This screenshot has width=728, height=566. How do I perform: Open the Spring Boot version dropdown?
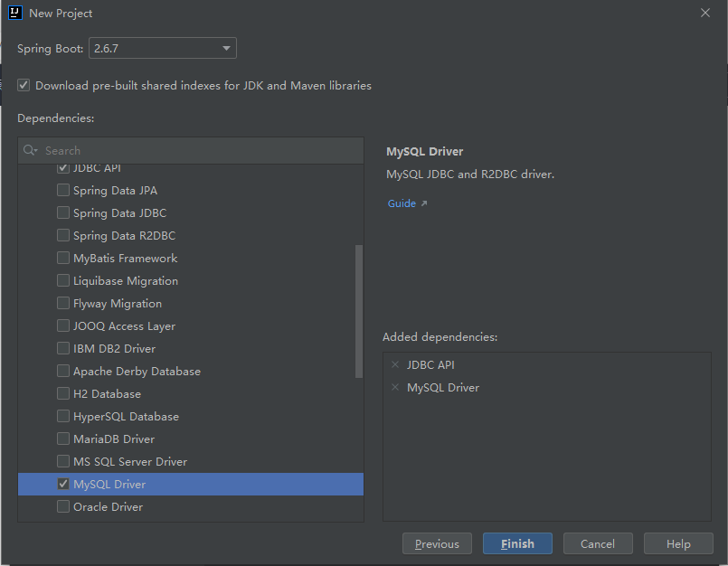tap(163, 48)
